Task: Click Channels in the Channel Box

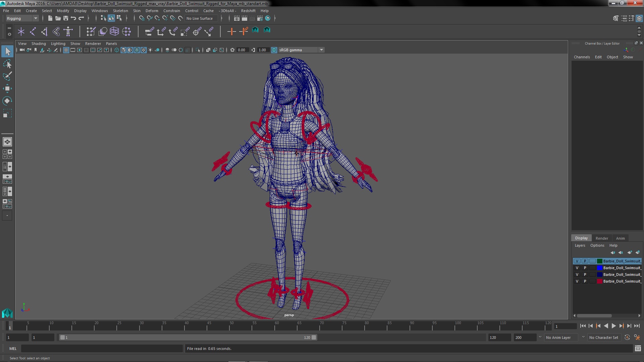Action: (582, 57)
